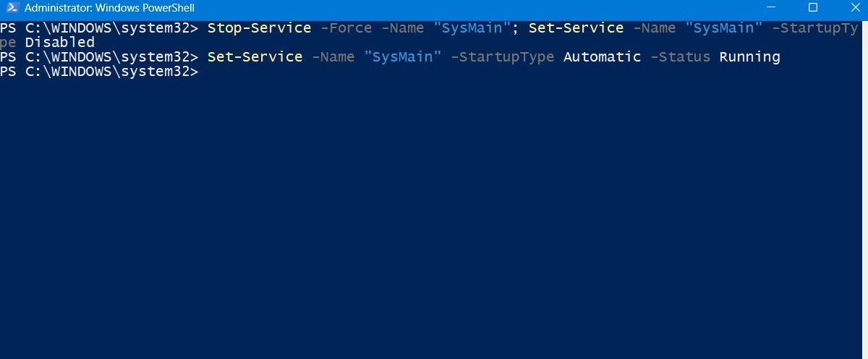Click the Running value text
This screenshot has height=359, width=868.
pos(749,57)
